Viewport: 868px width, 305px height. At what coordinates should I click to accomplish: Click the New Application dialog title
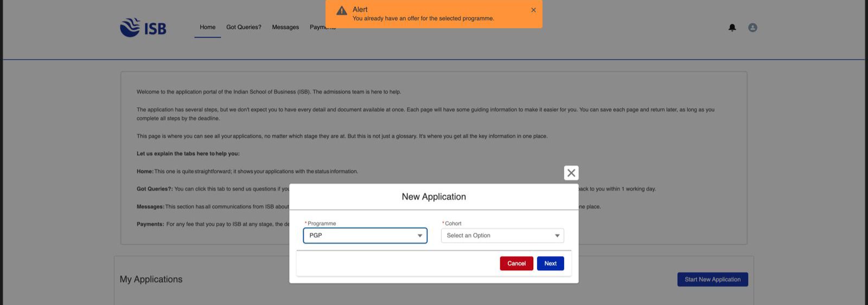pyautogui.click(x=433, y=196)
